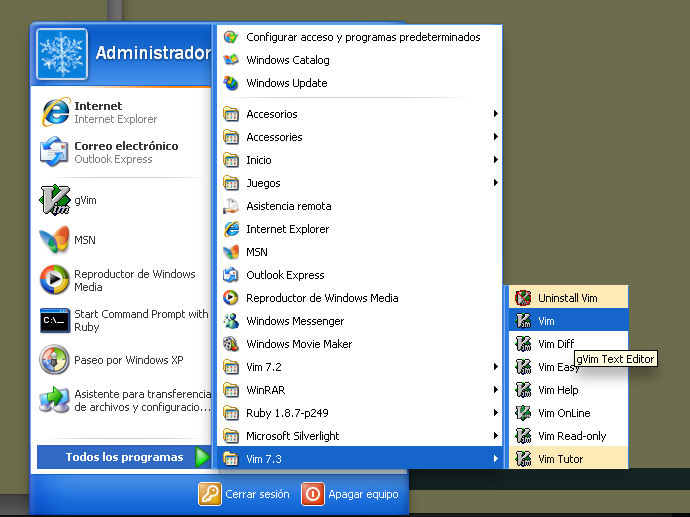
Task: Click Todos los programas
Action: pos(125,457)
